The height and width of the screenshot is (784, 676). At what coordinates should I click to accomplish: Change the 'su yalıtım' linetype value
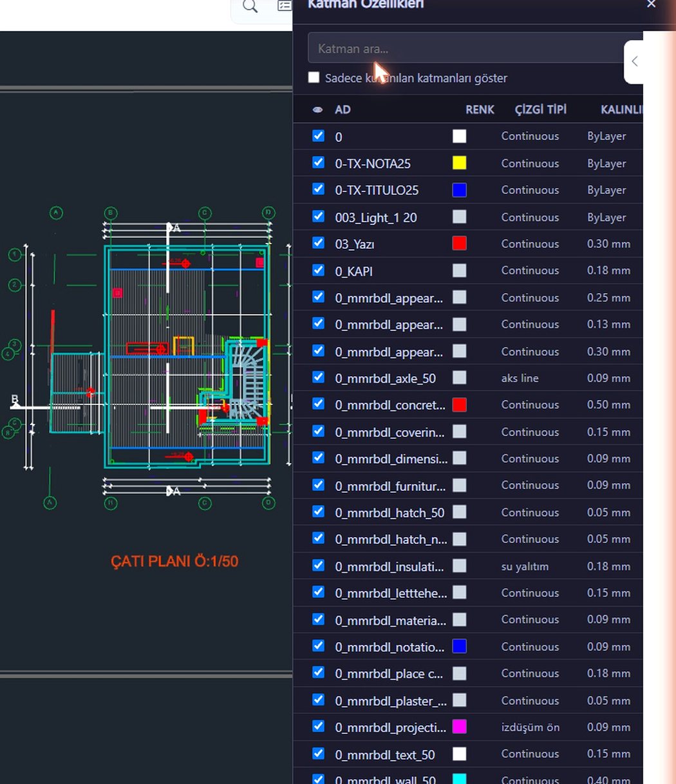point(525,566)
